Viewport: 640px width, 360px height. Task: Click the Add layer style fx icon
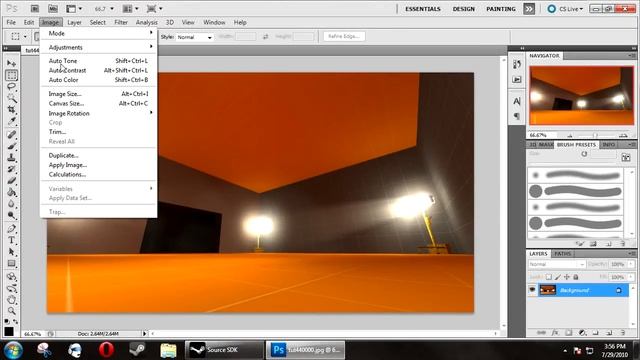click(556, 333)
